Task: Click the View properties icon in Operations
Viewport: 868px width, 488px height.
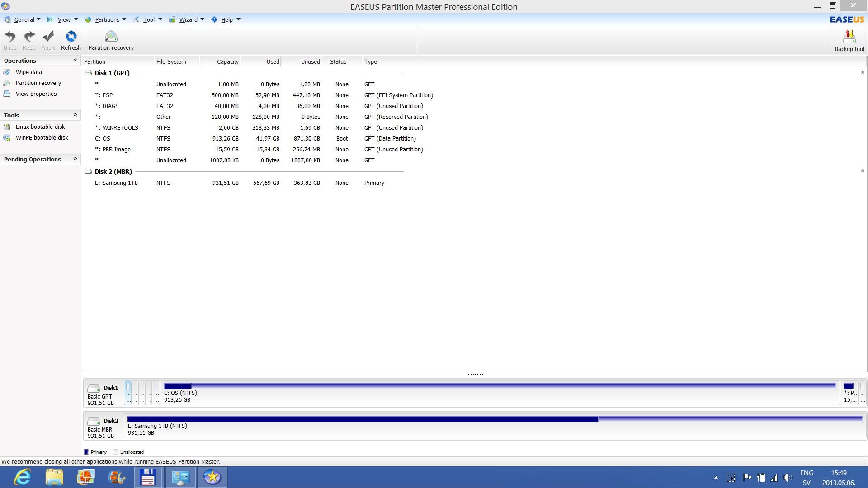Action: (x=7, y=94)
